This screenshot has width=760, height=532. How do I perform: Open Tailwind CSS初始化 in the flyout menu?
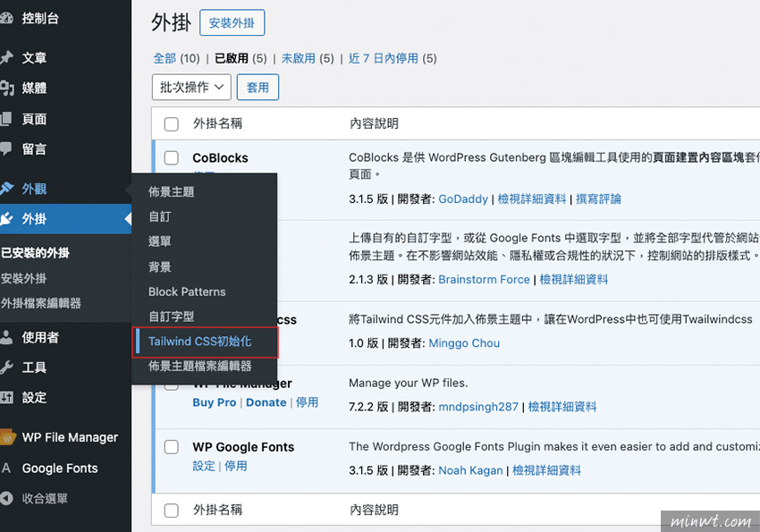coord(199,342)
